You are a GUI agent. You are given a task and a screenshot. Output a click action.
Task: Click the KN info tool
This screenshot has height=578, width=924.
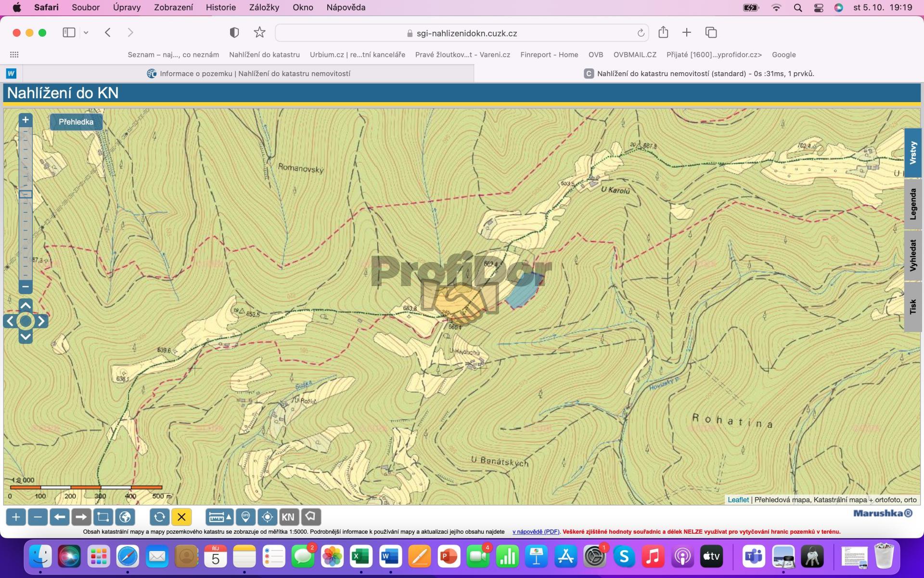point(288,517)
